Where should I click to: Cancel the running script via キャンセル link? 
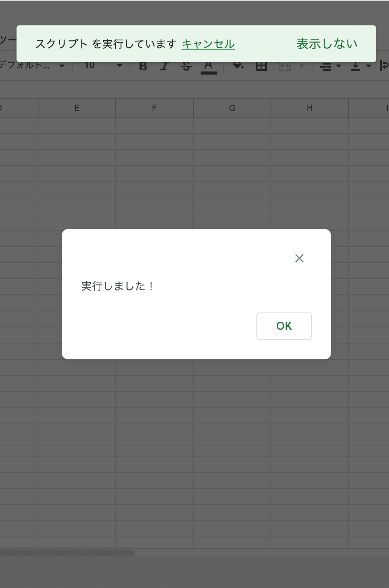point(208,44)
